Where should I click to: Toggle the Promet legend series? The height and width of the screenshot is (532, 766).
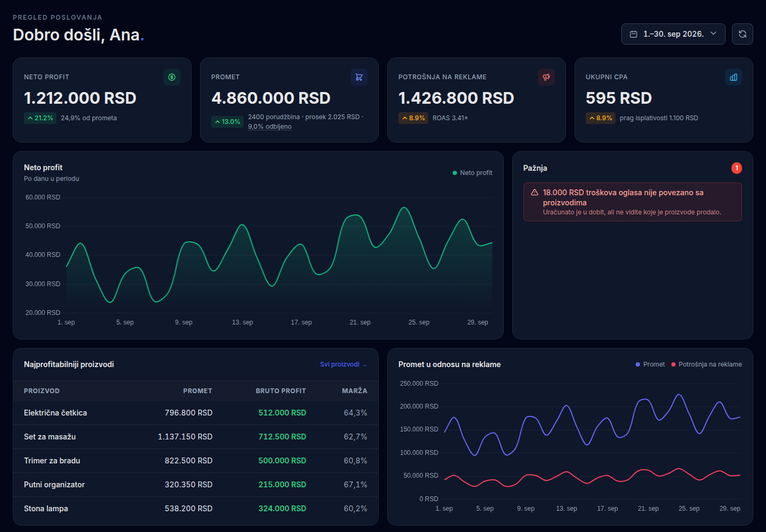pos(650,364)
